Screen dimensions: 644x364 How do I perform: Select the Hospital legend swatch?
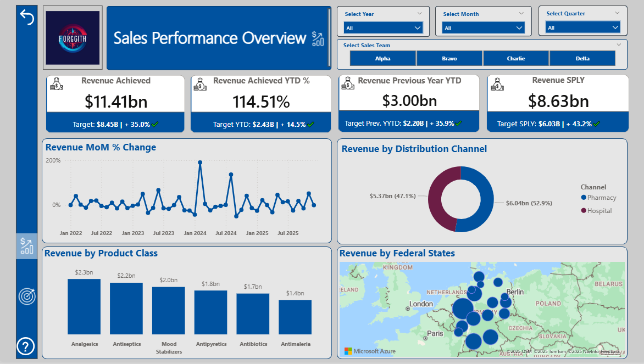(584, 210)
